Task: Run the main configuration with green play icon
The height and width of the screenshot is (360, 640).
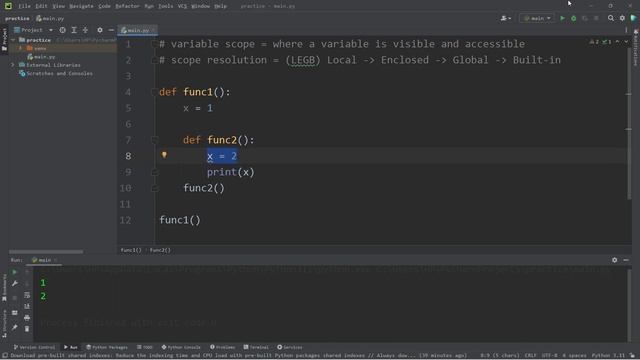Action: (562, 18)
